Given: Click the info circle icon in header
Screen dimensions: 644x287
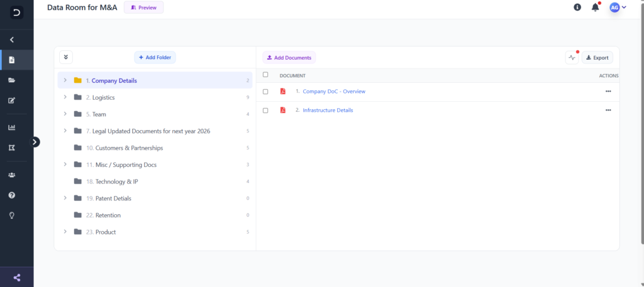Looking at the screenshot, I should (x=577, y=7).
